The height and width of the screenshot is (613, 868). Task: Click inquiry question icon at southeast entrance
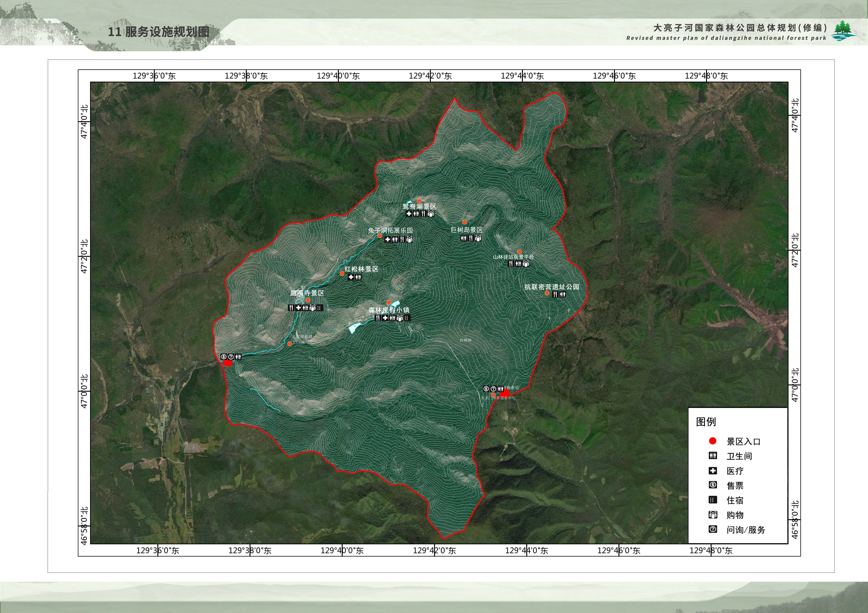(x=493, y=389)
